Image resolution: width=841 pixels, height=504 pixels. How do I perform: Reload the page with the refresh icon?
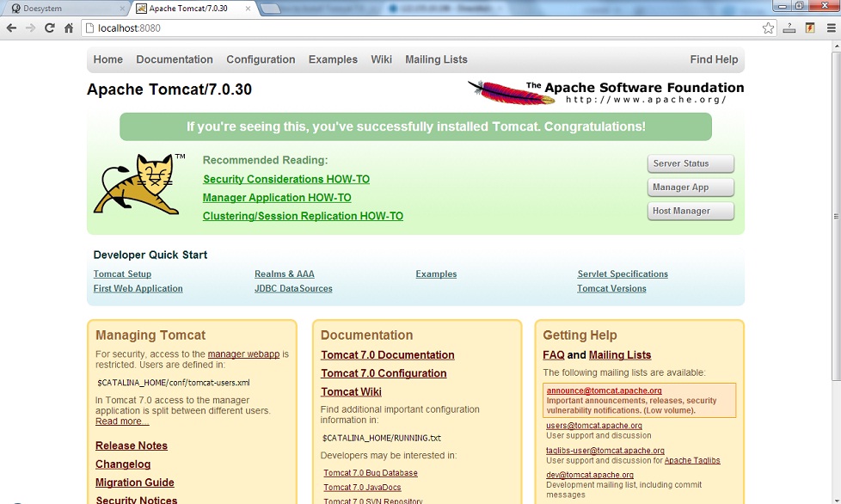click(49, 28)
